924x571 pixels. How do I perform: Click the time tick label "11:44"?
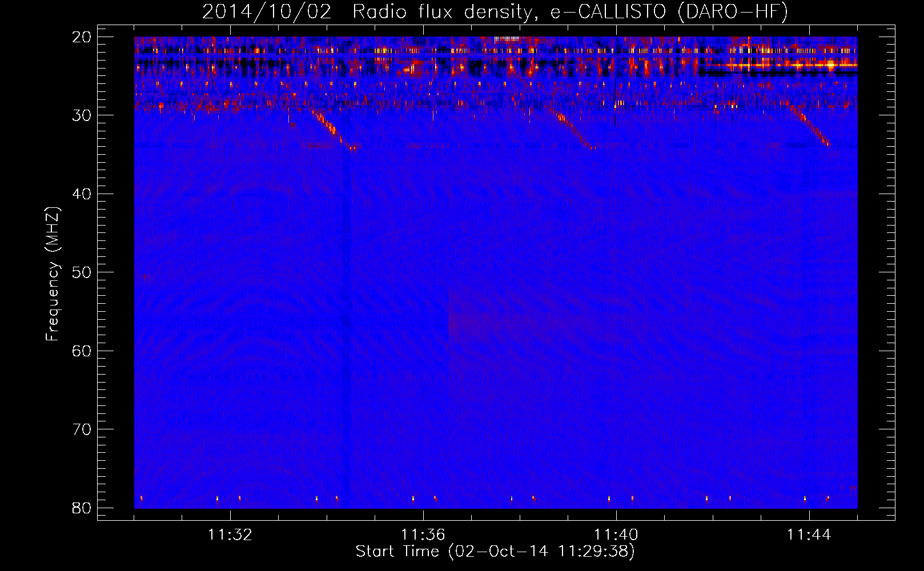(x=809, y=535)
